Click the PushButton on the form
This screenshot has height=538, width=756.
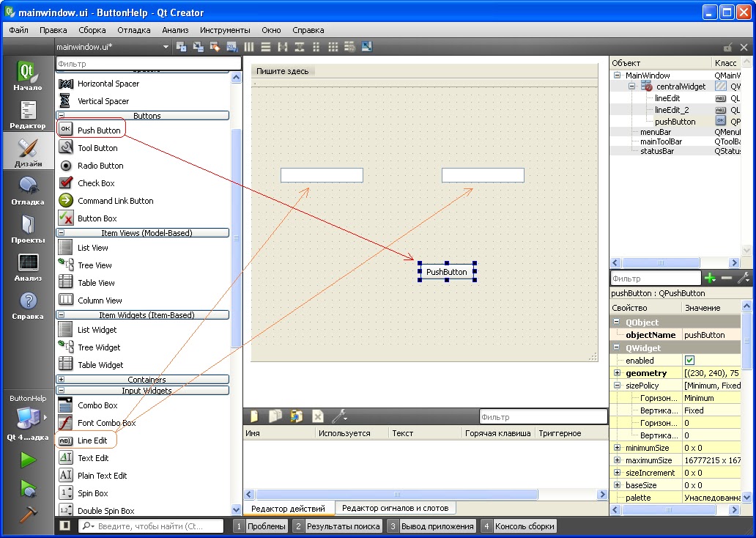pyautogui.click(x=447, y=272)
